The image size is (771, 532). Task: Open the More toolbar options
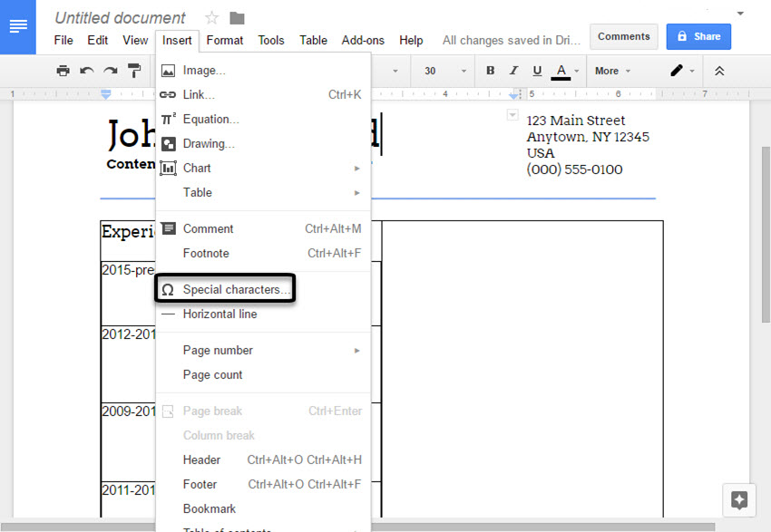point(612,72)
